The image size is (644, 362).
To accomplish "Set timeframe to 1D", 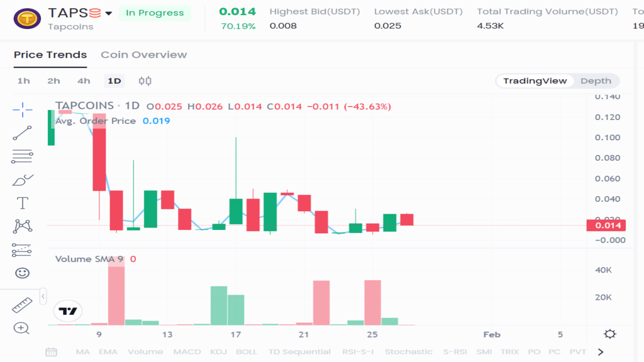I will [x=114, y=81].
